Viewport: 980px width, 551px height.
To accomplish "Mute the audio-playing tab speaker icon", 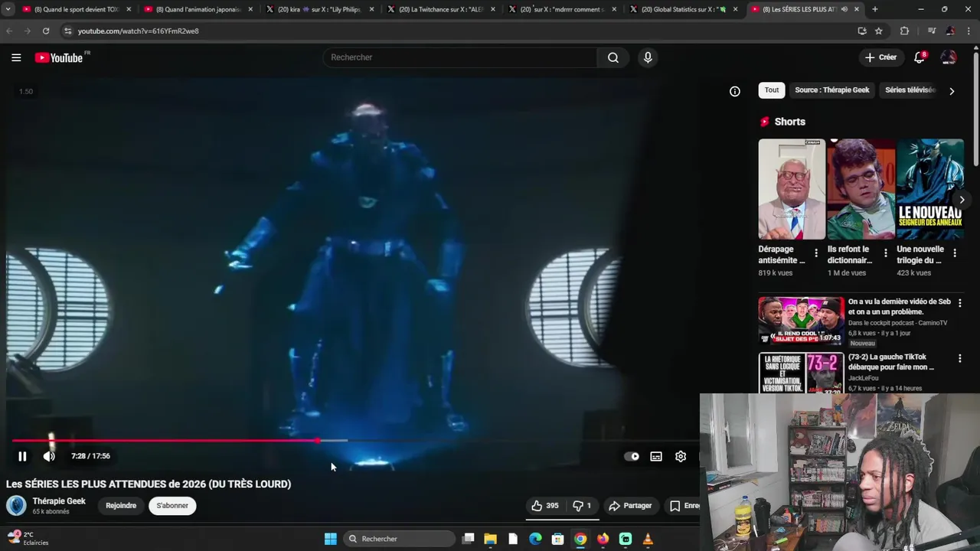I will [844, 9].
